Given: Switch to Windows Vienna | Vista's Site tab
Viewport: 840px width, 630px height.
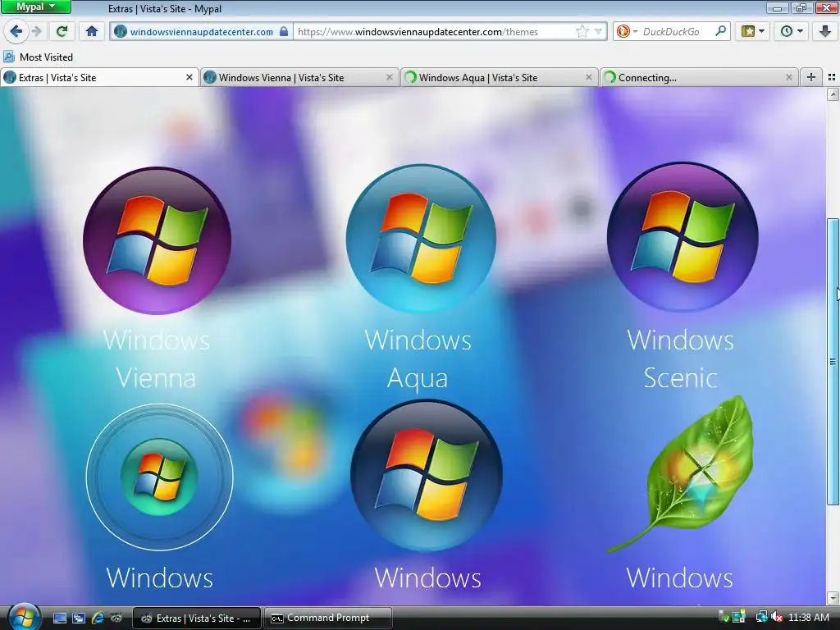Looking at the screenshot, I should (x=299, y=78).
